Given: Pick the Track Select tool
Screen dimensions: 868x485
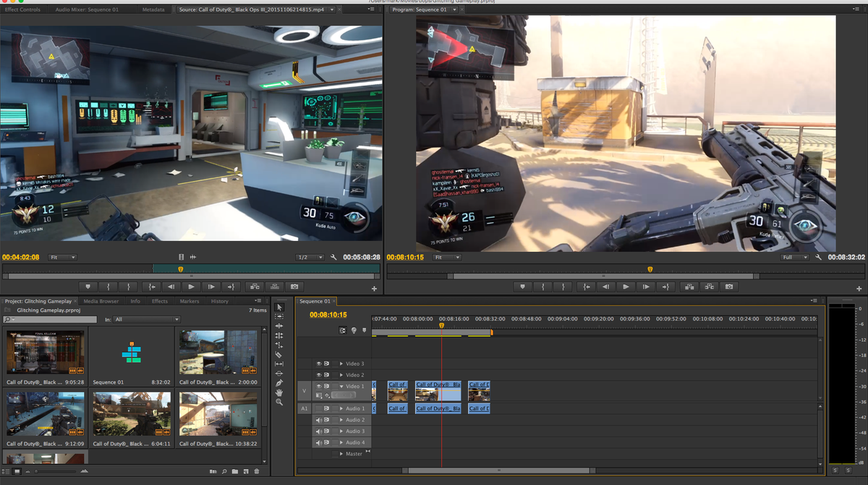Looking at the screenshot, I should (279, 317).
